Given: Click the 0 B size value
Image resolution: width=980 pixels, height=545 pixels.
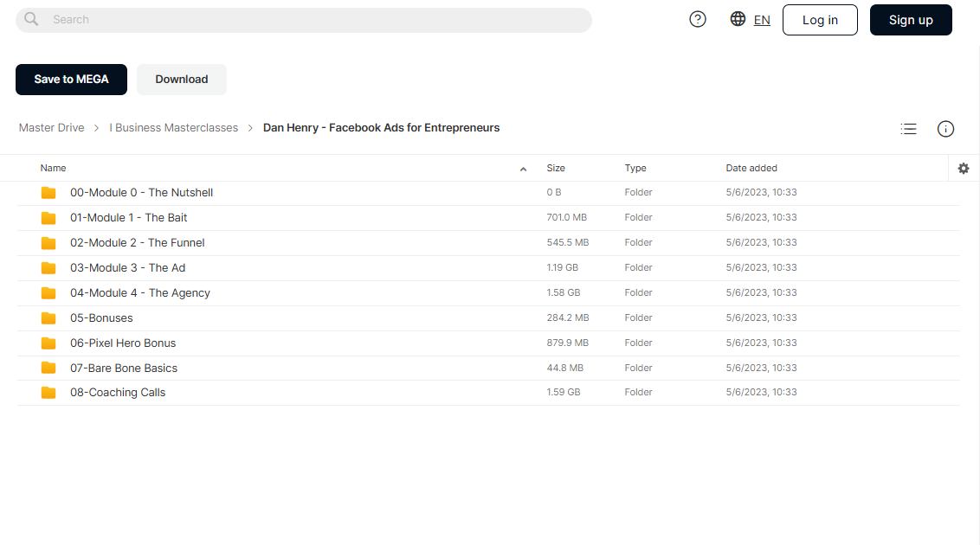Looking at the screenshot, I should [554, 192].
